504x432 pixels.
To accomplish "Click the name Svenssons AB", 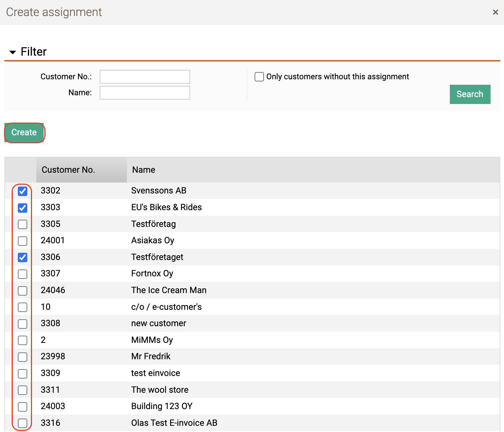I will pos(159,191).
